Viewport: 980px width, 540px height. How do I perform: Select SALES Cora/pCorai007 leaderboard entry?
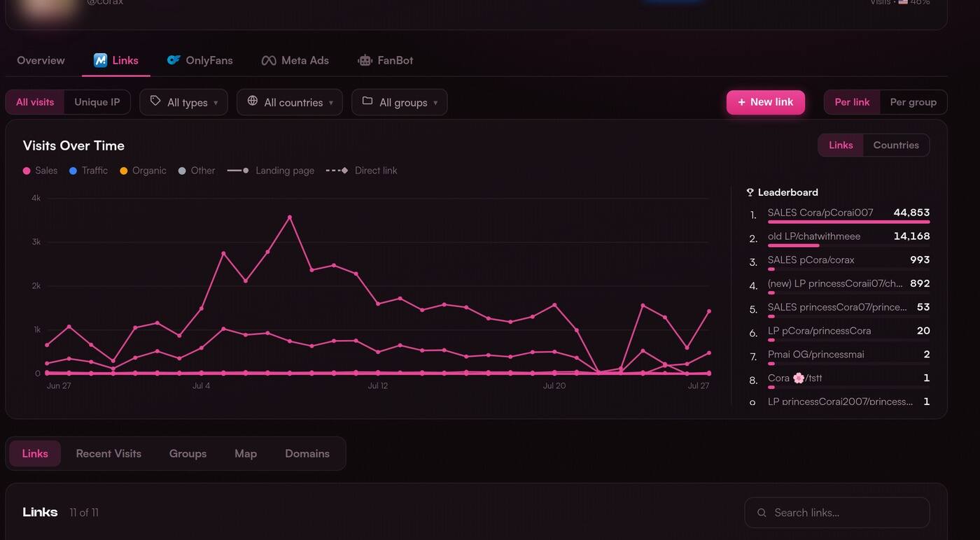pos(840,214)
